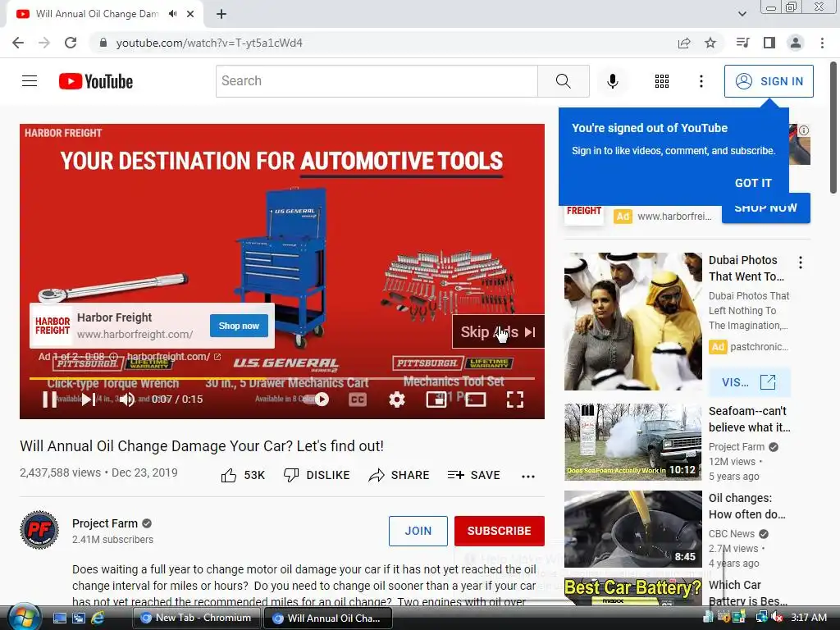
Task: Toggle closed captions CC button
Action: coord(358,399)
